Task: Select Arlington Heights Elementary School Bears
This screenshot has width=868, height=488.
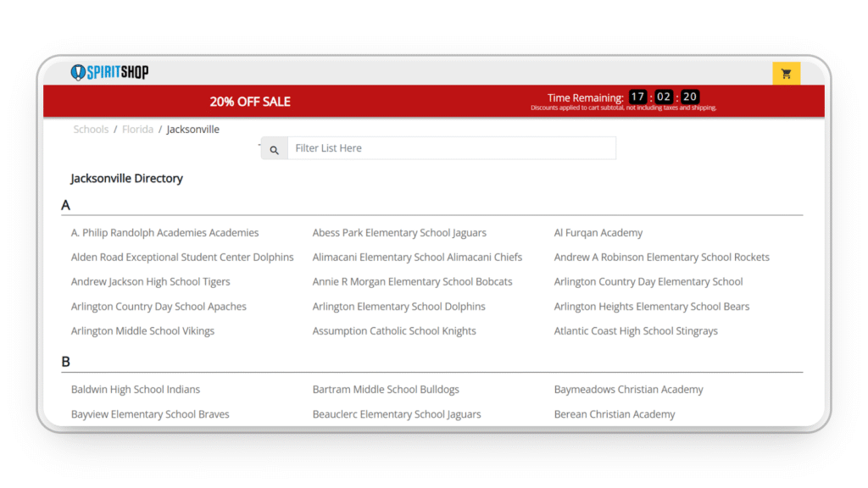Action: pyautogui.click(x=651, y=307)
